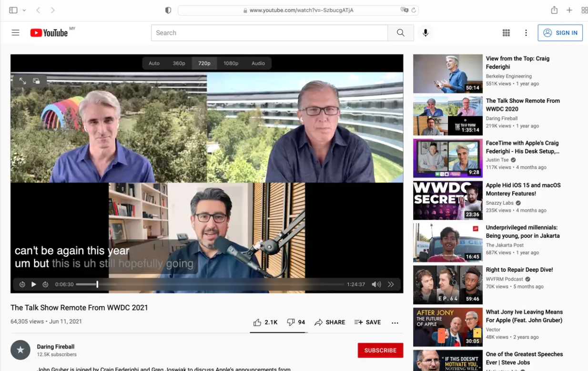Select Auto quality tab
The height and width of the screenshot is (371, 588).
pyautogui.click(x=154, y=63)
